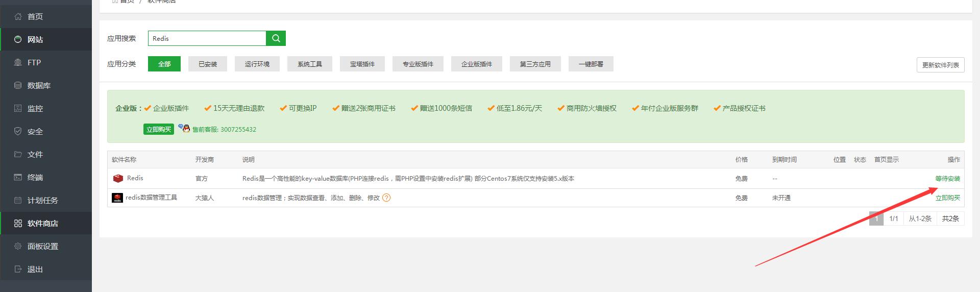Click the green search magnifier button

pos(276,38)
